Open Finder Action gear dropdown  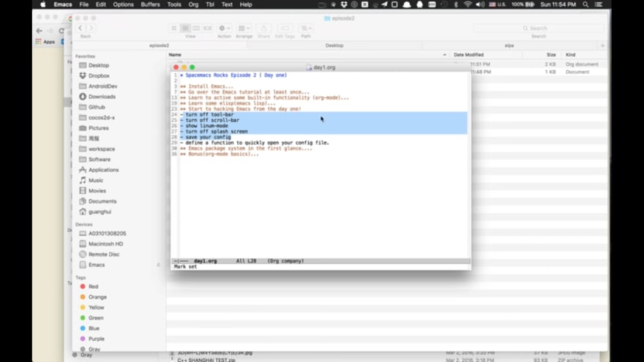224,28
